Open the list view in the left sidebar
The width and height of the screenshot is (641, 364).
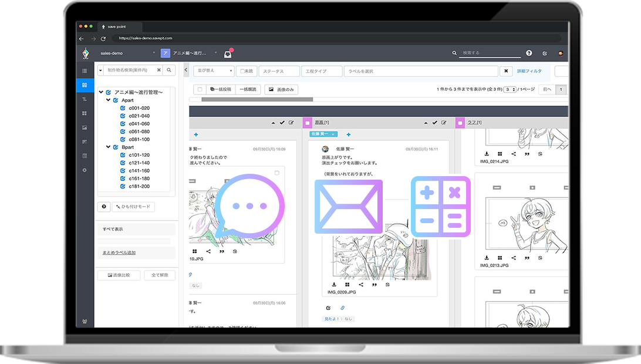pyautogui.click(x=85, y=71)
